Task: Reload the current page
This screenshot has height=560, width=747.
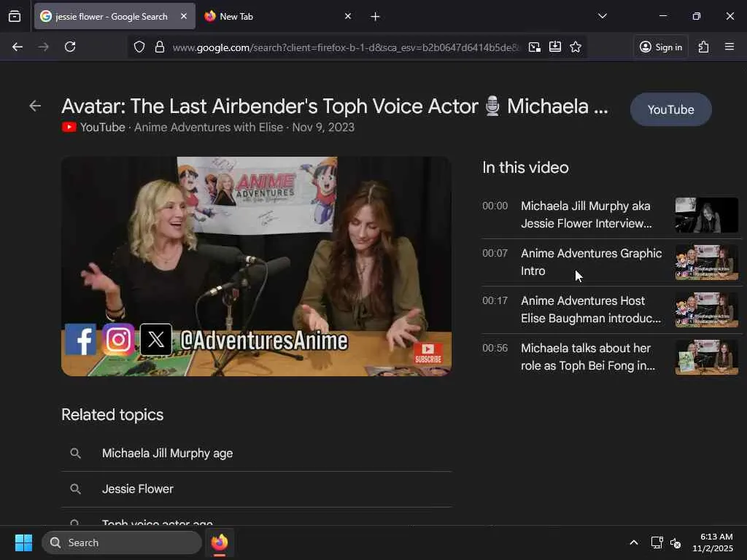Action: [70, 47]
